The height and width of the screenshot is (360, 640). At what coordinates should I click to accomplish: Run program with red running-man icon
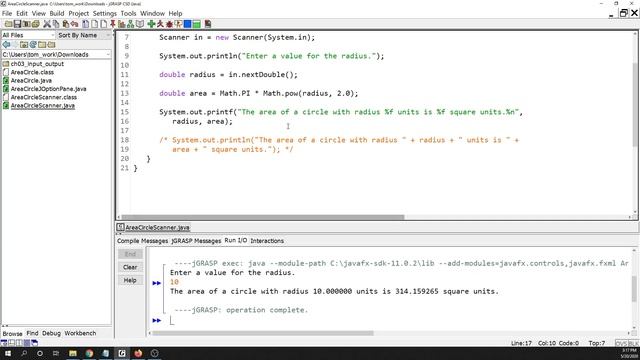pyautogui.click(x=160, y=24)
